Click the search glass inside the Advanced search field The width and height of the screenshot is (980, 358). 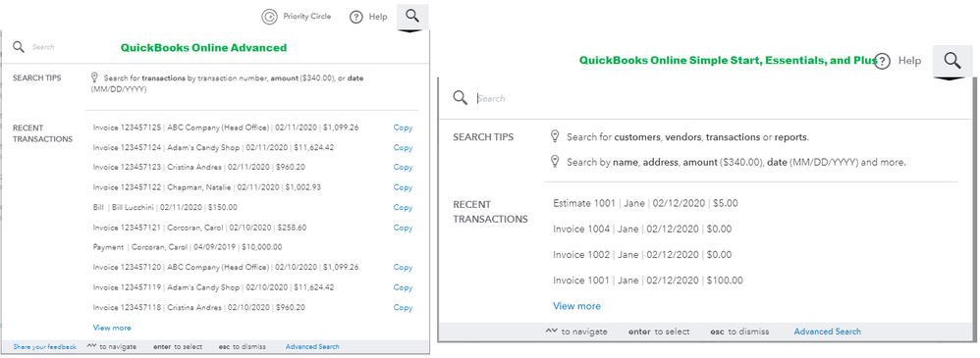tap(19, 47)
